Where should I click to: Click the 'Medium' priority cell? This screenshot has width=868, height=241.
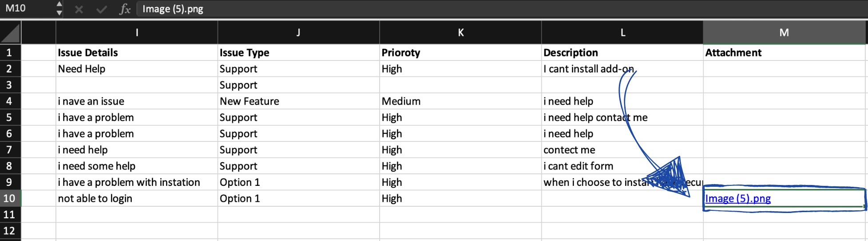coord(460,101)
